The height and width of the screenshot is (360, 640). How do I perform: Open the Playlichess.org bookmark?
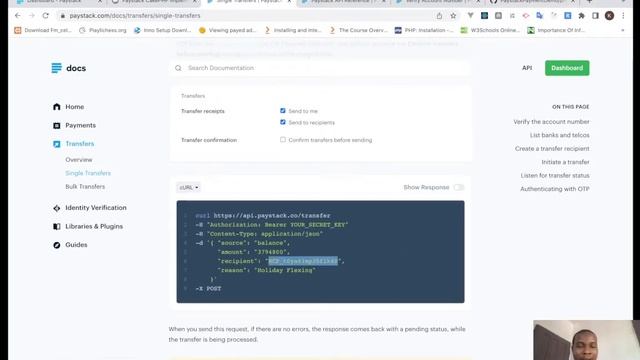[103, 30]
